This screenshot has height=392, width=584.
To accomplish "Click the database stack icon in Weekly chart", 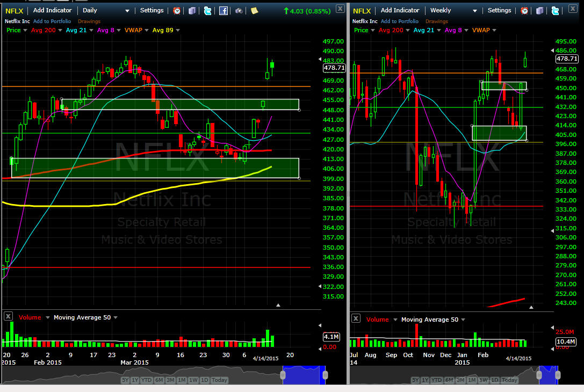I will (x=540, y=11).
